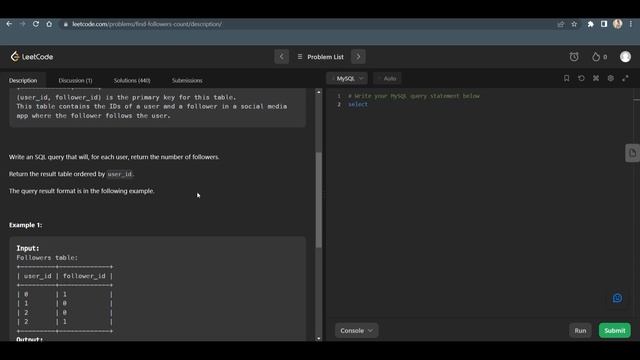Screen dimensions: 640x360
Task: Open browser home page icon
Action: coord(49,24)
